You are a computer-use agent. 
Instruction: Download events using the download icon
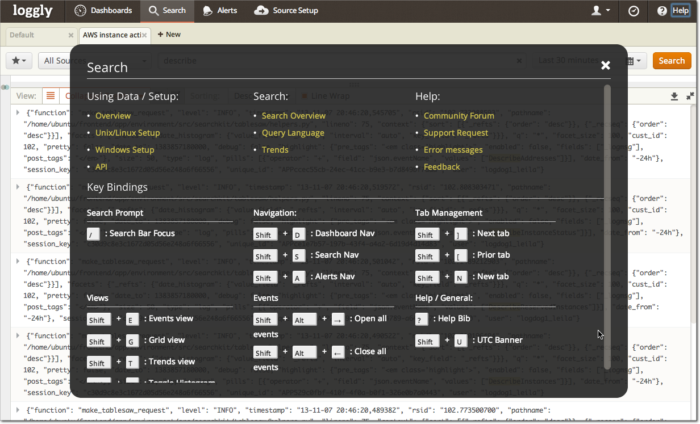point(674,96)
